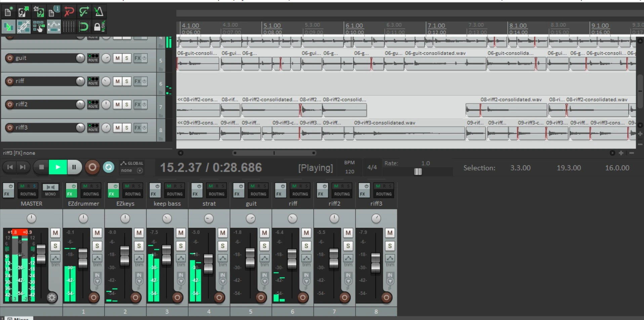Toggle the MONO button on MASTER
644x320 pixels.
click(x=50, y=190)
